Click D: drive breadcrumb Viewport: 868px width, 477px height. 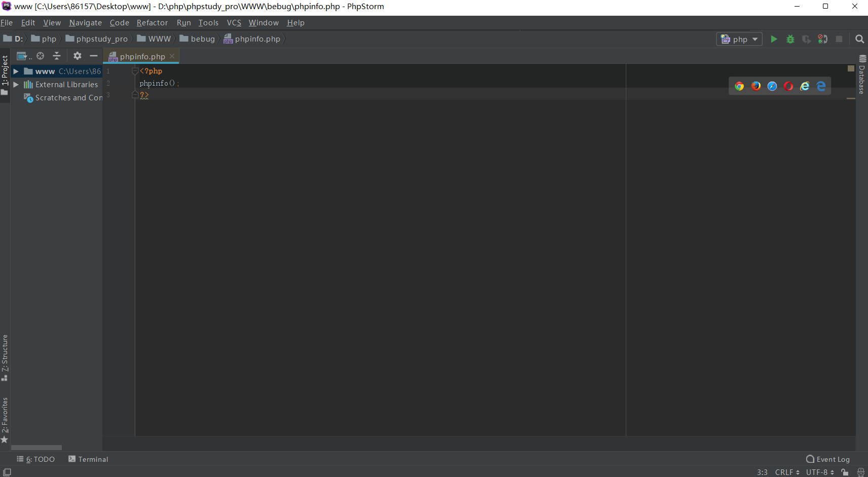[13, 39]
